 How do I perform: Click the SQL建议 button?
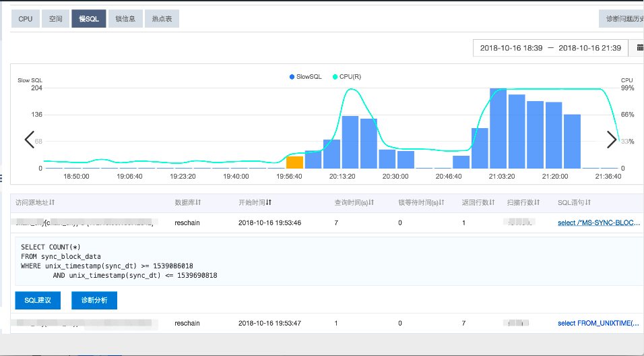point(38,301)
